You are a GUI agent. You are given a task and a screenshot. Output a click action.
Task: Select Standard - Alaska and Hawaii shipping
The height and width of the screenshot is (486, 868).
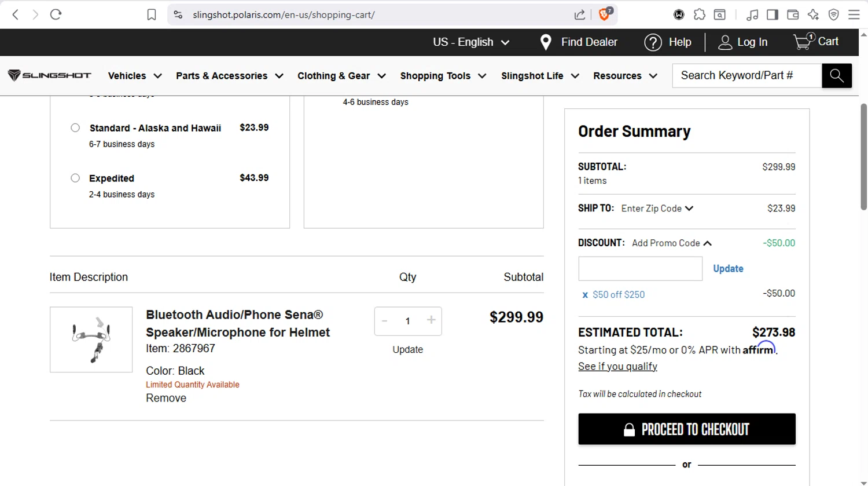[x=75, y=127]
